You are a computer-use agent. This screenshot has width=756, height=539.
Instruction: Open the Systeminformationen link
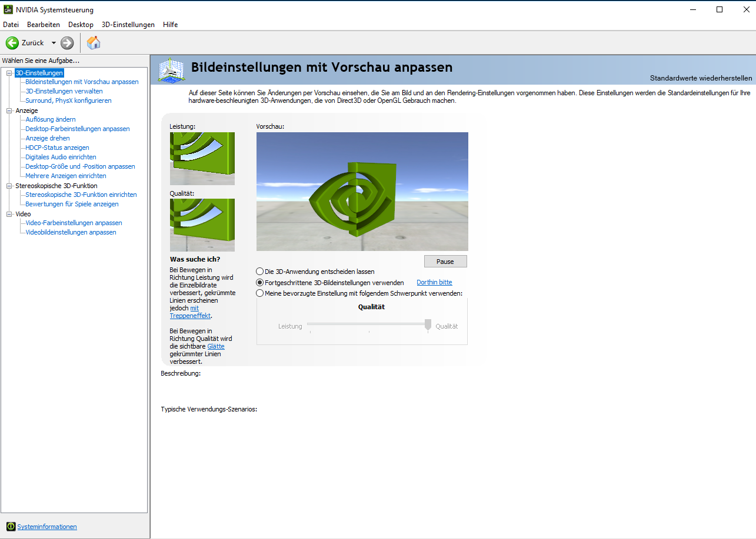point(47,527)
